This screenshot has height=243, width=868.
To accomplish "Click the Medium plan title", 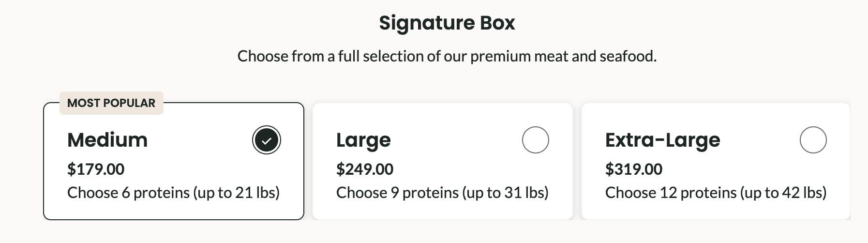I will tap(107, 140).
